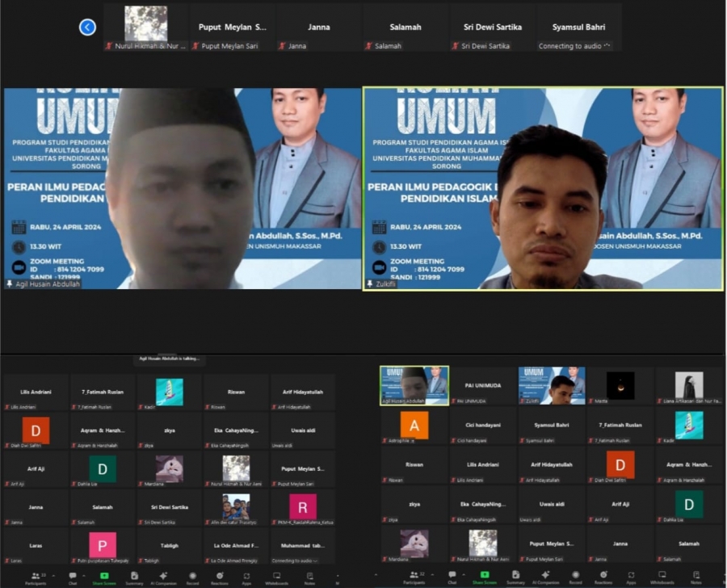
Task: Select Syamsul Bahri tile in top strip
Action: (578, 27)
